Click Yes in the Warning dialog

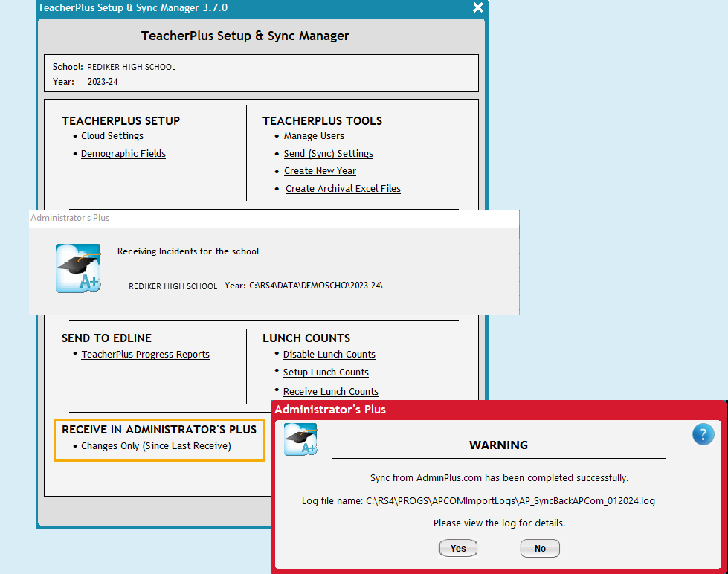click(458, 548)
